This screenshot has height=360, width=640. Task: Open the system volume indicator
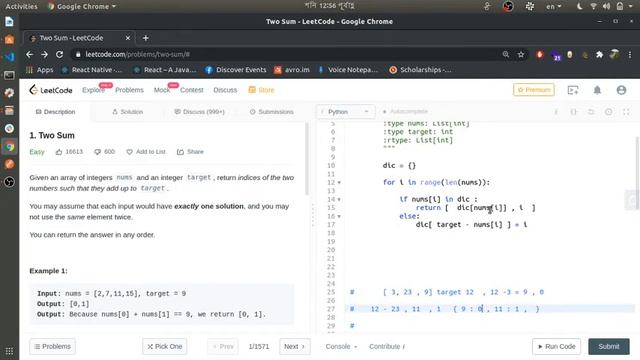click(x=607, y=6)
